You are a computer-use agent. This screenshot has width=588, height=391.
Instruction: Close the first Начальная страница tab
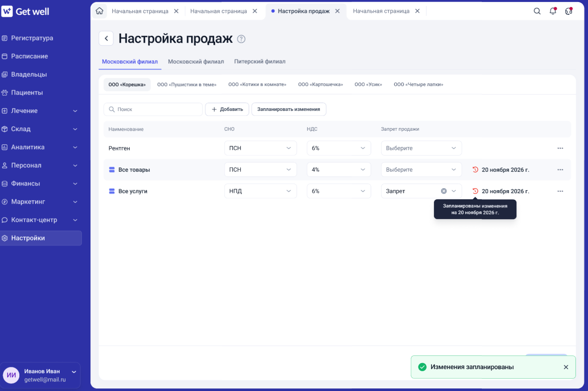click(176, 11)
